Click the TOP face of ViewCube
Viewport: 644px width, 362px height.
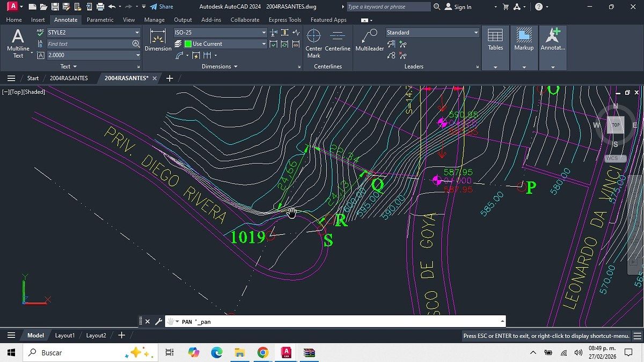point(616,125)
